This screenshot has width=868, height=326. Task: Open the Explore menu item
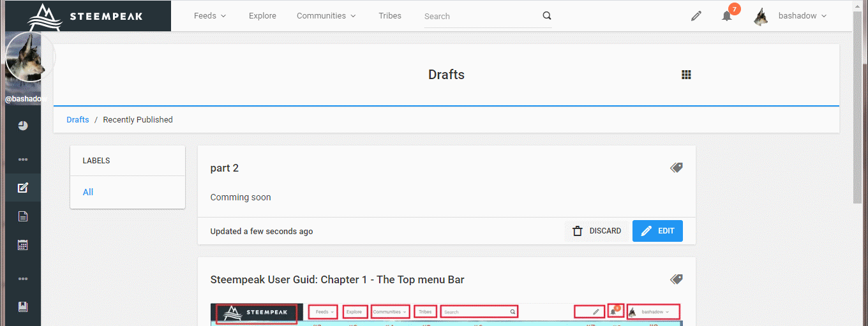(x=262, y=16)
